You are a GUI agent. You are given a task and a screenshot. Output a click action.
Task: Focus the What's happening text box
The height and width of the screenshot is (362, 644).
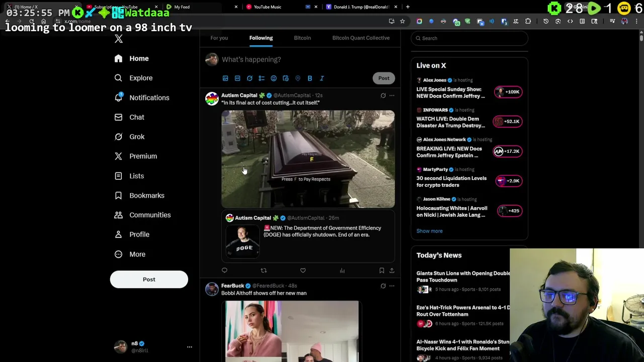(307, 59)
